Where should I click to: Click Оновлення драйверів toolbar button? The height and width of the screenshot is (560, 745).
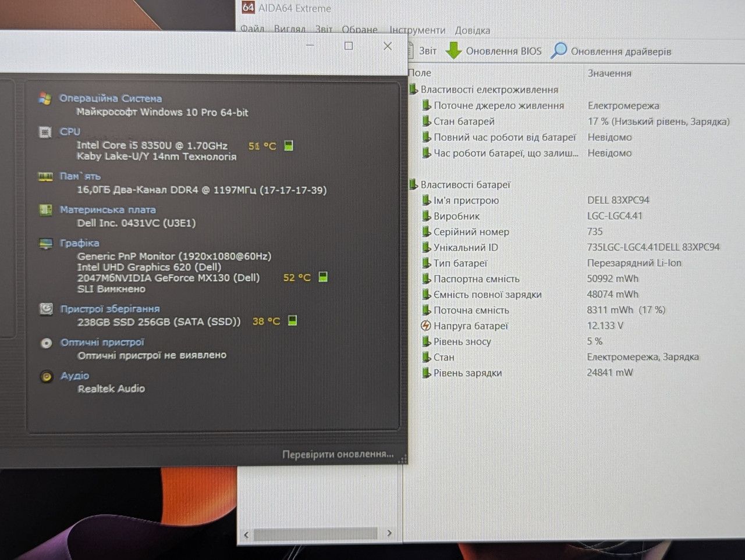point(621,52)
